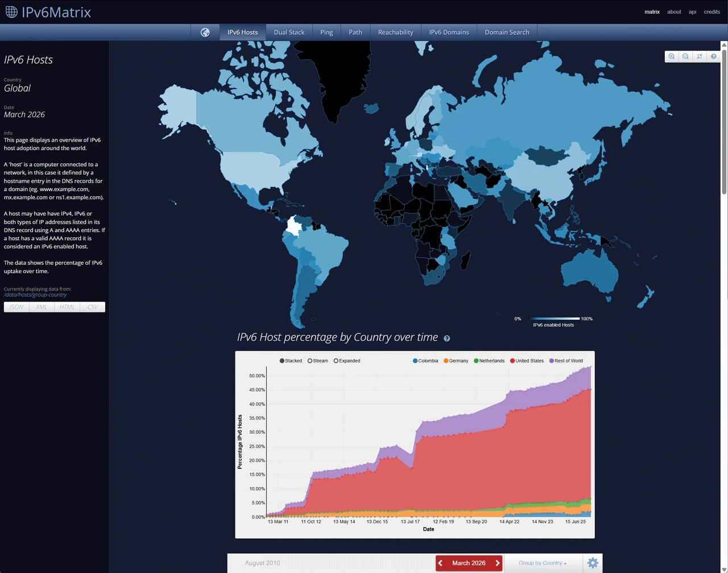Reset the map view with fit icon
Image resolution: width=728 pixels, height=573 pixels.
pos(700,56)
